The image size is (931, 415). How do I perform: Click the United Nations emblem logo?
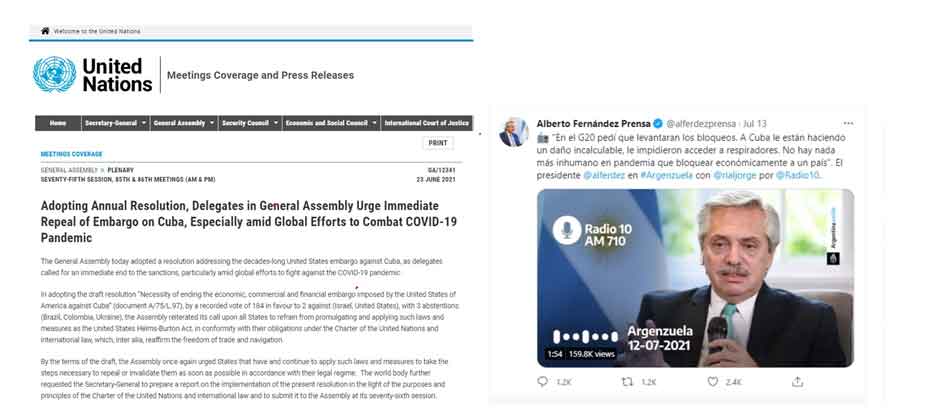point(55,75)
